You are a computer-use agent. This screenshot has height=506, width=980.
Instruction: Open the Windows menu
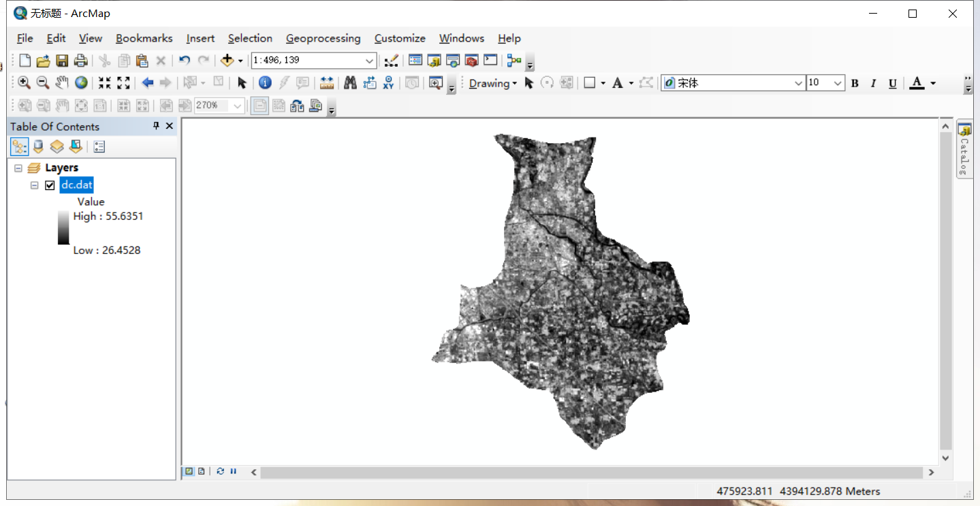pyautogui.click(x=462, y=38)
